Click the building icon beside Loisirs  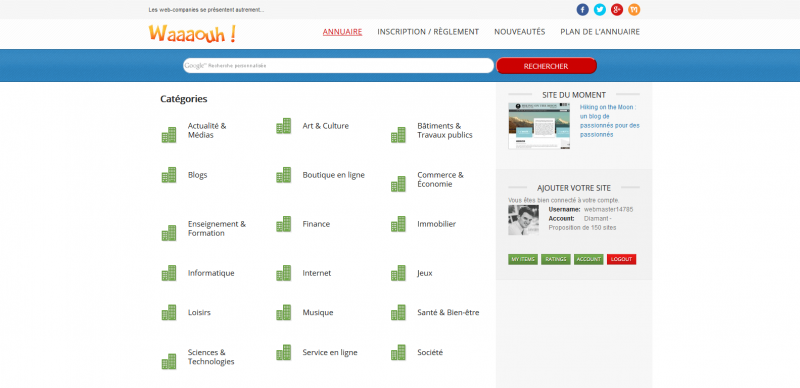point(169,312)
